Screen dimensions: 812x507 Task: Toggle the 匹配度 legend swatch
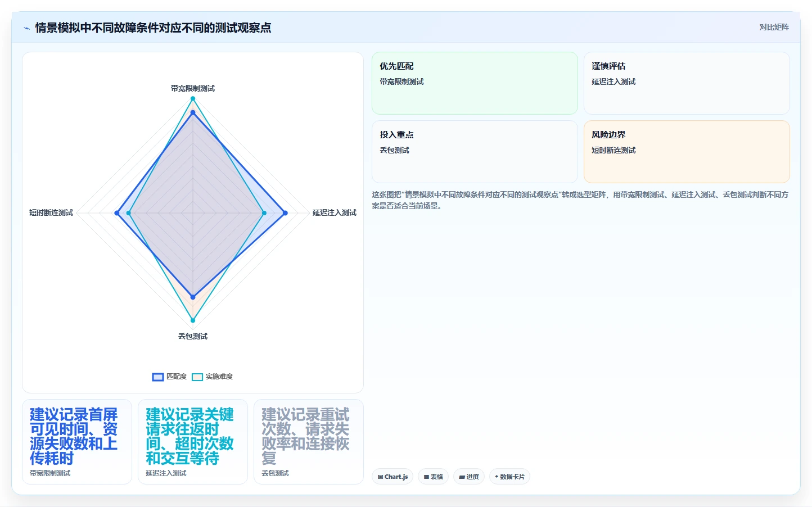point(158,377)
